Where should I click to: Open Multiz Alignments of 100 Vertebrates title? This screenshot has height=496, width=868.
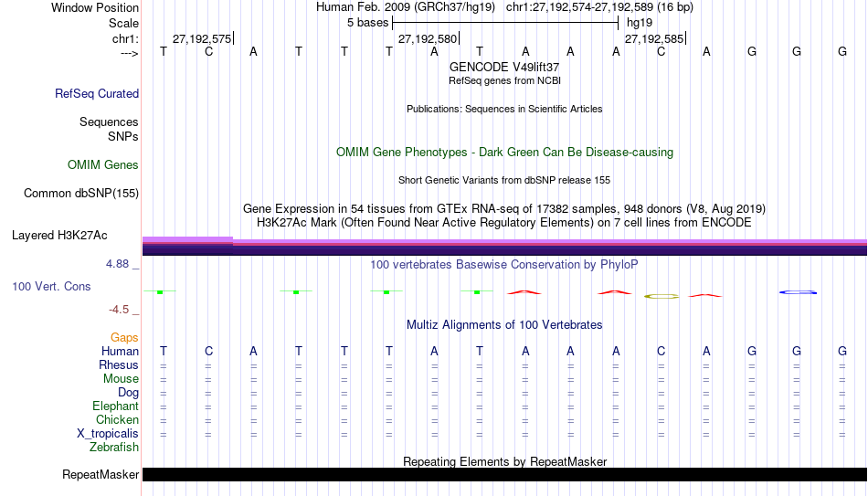[504, 325]
